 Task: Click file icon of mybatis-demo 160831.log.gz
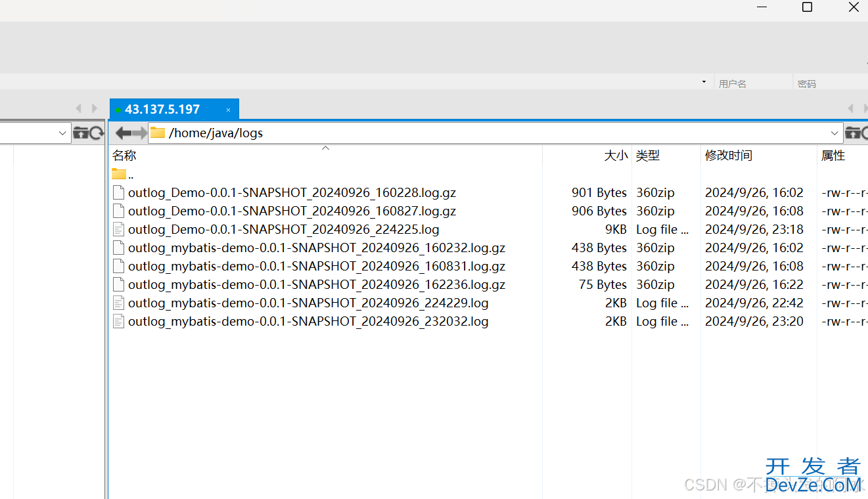(118, 266)
